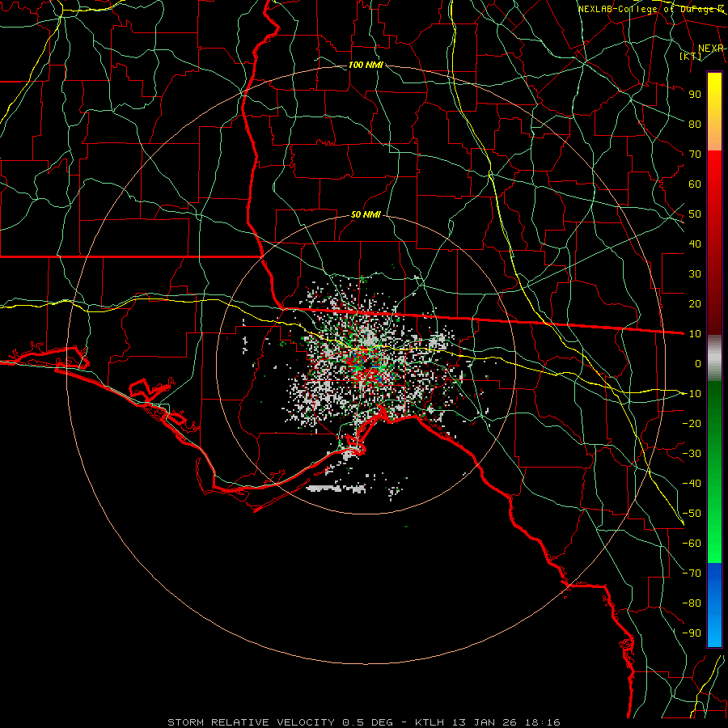Click the "80" value on the velocity scale
This screenshot has height=728, width=728.
pos(695,124)
